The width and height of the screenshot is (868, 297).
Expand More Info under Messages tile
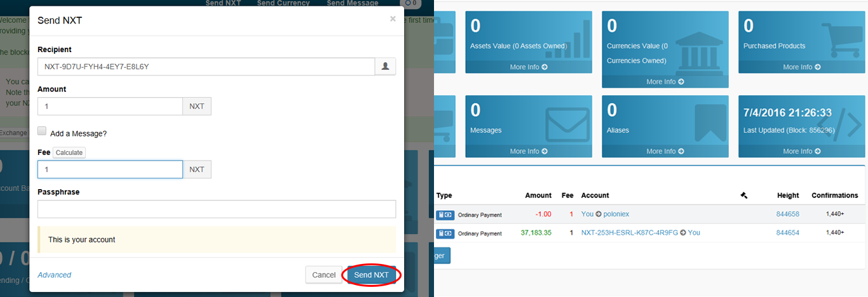[529, 151]
